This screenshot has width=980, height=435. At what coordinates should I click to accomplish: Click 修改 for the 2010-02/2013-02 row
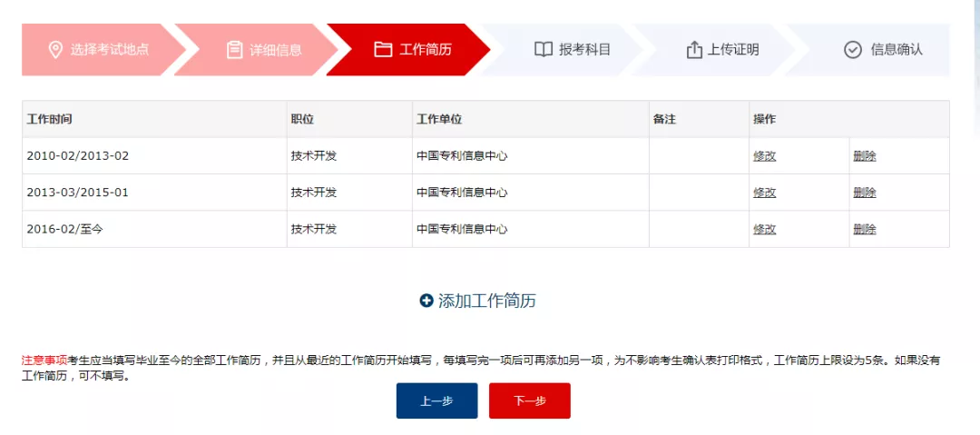[x=764, y=156]
